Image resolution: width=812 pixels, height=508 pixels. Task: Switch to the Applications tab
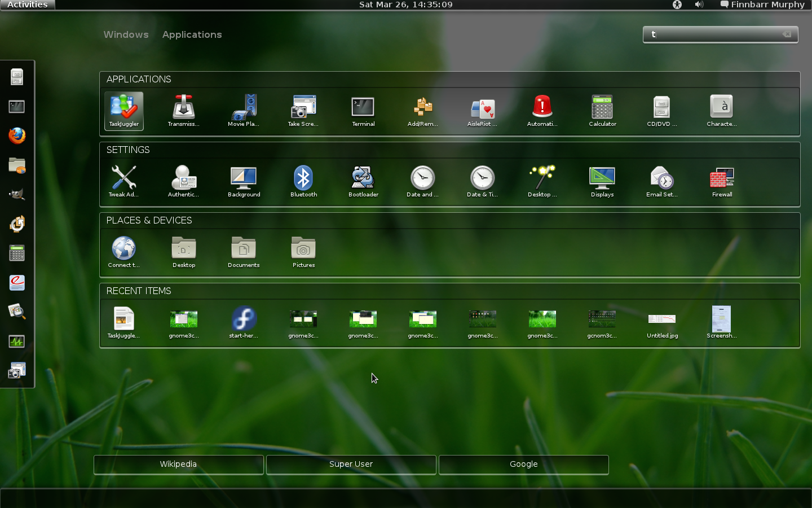(192, 34)
